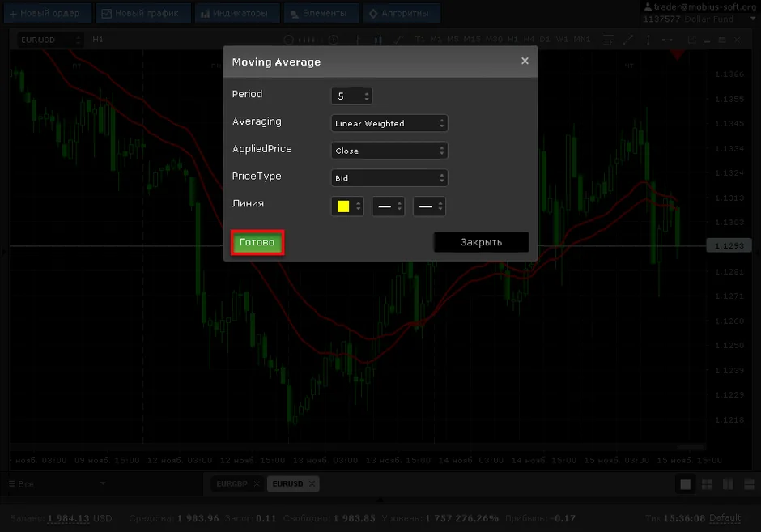761x532 pixels.
Task: Click the detach chart window icon
Action: tap(691, 40)
